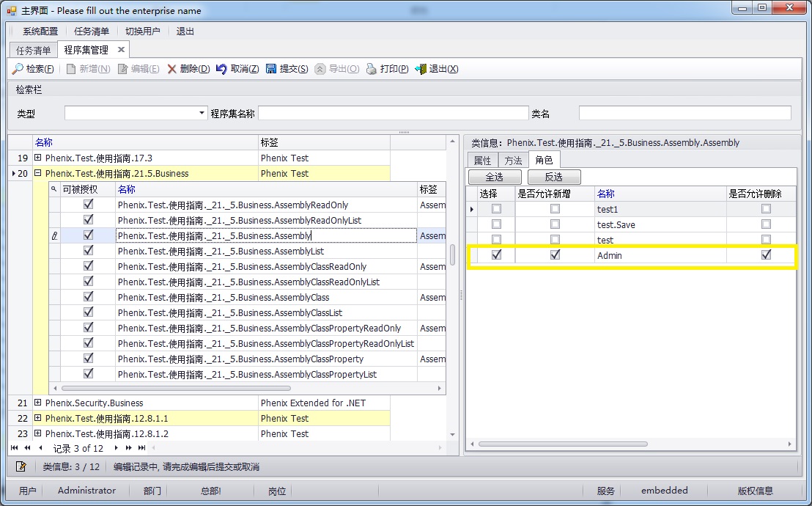
Task: Click the 打印(P) print icon
Action: 371,69
